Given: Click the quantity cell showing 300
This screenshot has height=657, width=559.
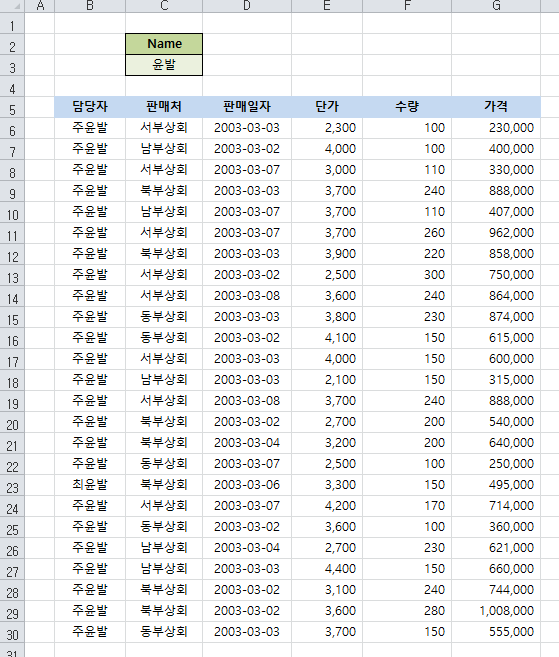Looking at the screenshot, I should point(407,275).
